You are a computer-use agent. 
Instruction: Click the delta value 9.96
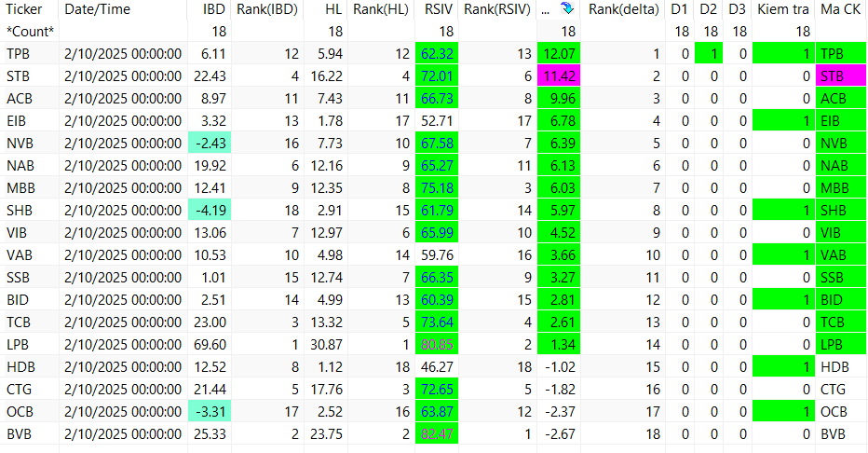559,99
